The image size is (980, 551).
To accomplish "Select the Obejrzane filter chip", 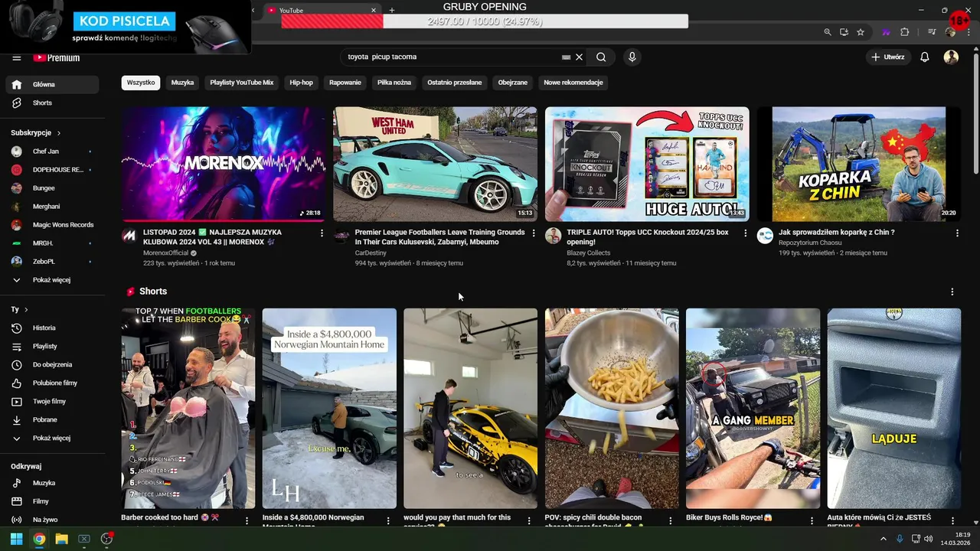I will pyautogui.click(x=513, y=83).
